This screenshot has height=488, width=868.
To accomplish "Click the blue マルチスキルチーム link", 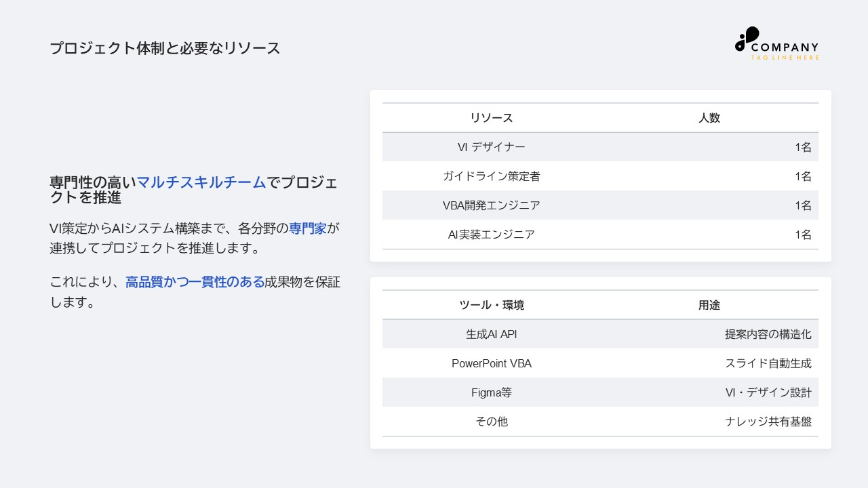I will click(201, 182).
